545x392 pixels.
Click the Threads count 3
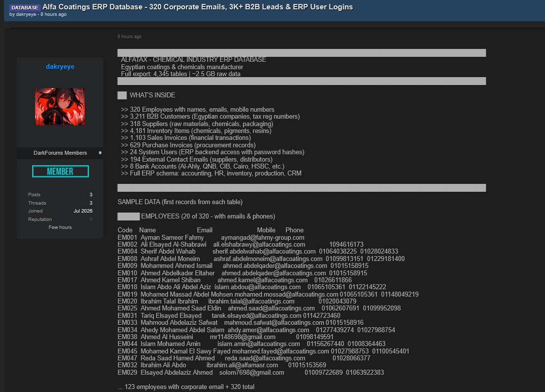point(91,203)
